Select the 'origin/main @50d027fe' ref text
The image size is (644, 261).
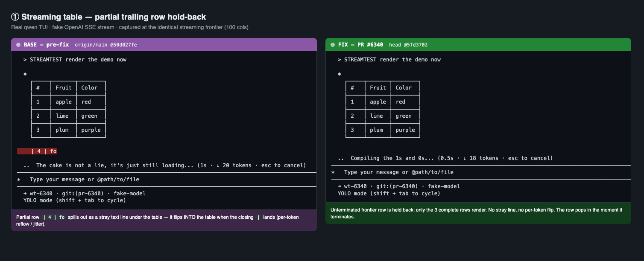[x=106, y=45]
